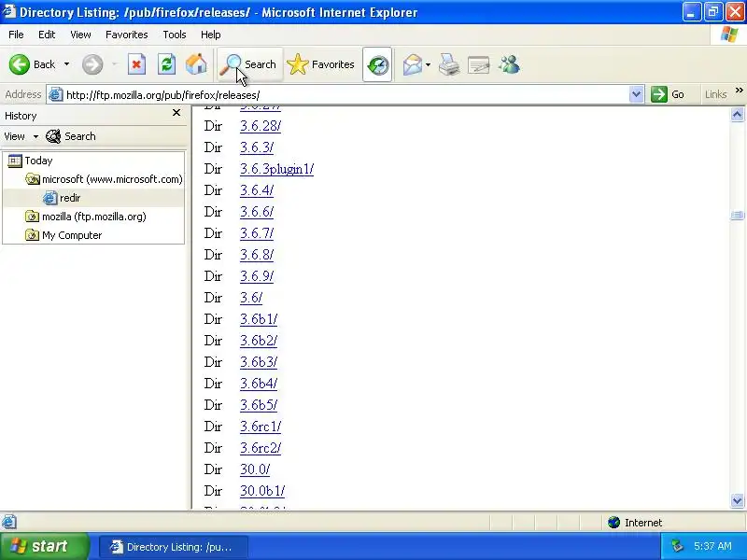The height and width of the screenshot is (560, 747).
Task: Open the Favorites menu
Action: point(127,35)
